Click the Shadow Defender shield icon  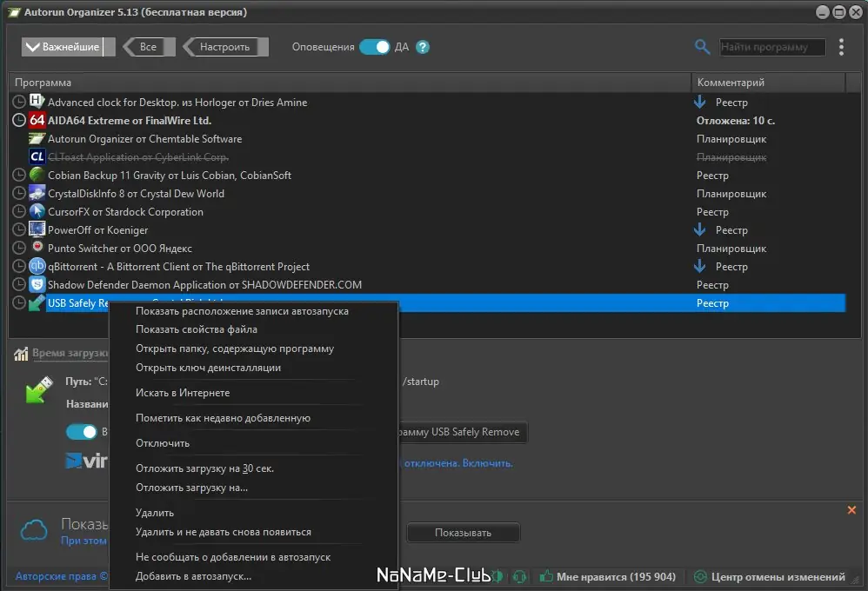[37, 284]
